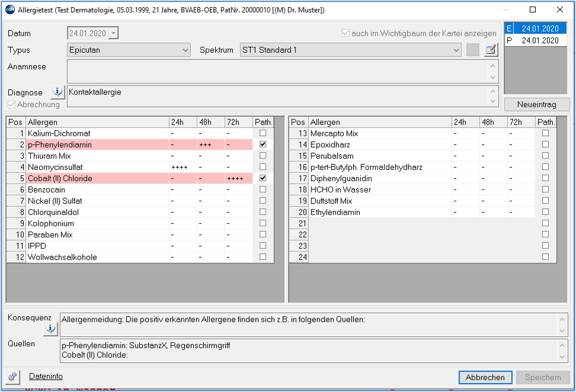Click the info icon under Konsequenz
Viewport: 576px width, 392px height.
tap(51, 329)
